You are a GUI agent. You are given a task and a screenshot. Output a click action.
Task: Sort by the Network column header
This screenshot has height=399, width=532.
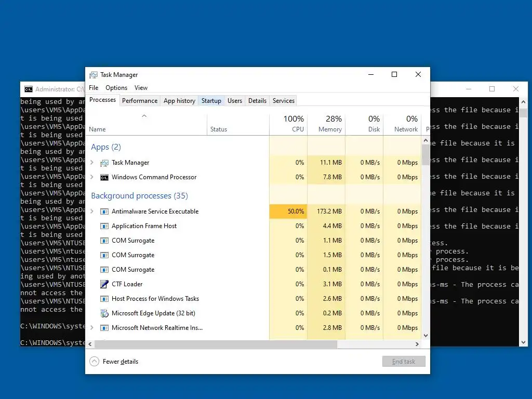click(x=403, y=124)
